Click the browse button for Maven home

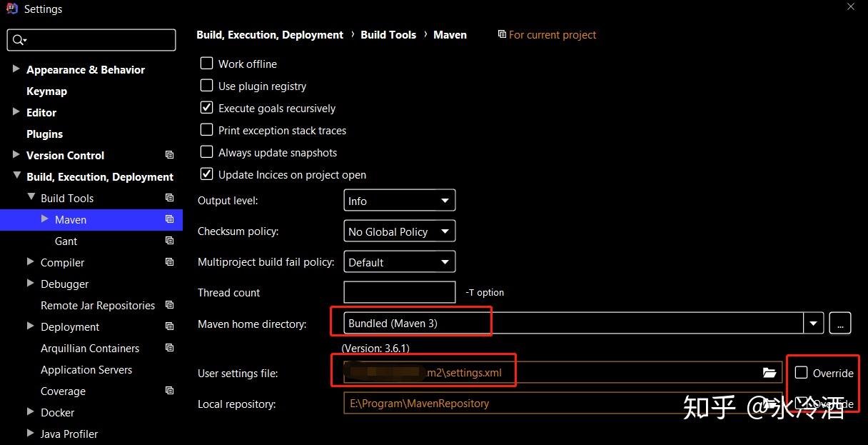point(840,324)
